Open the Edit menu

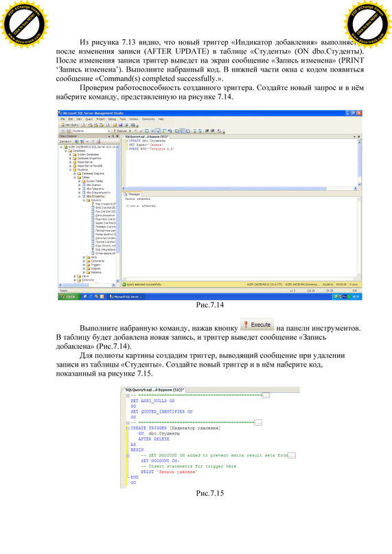(70, 119)
